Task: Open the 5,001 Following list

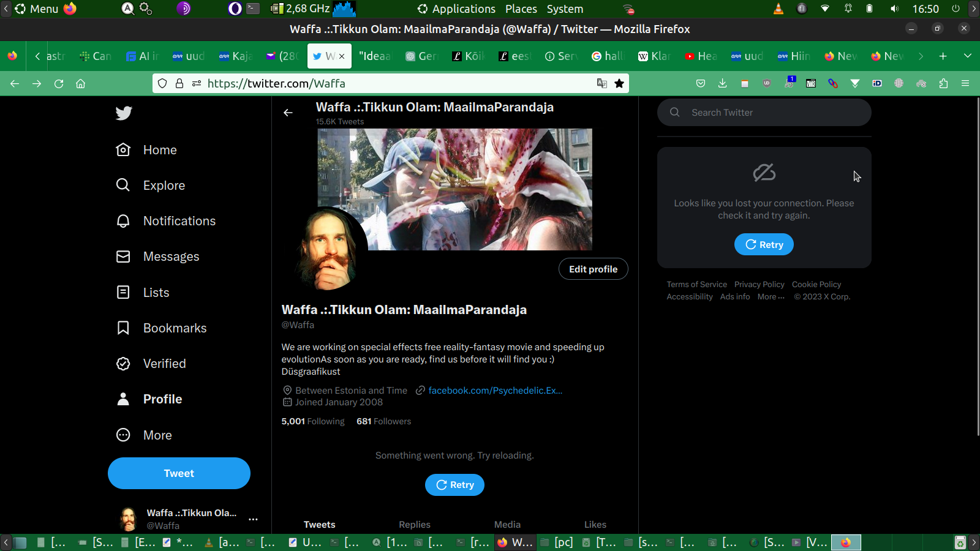Action: pos(313,421)
